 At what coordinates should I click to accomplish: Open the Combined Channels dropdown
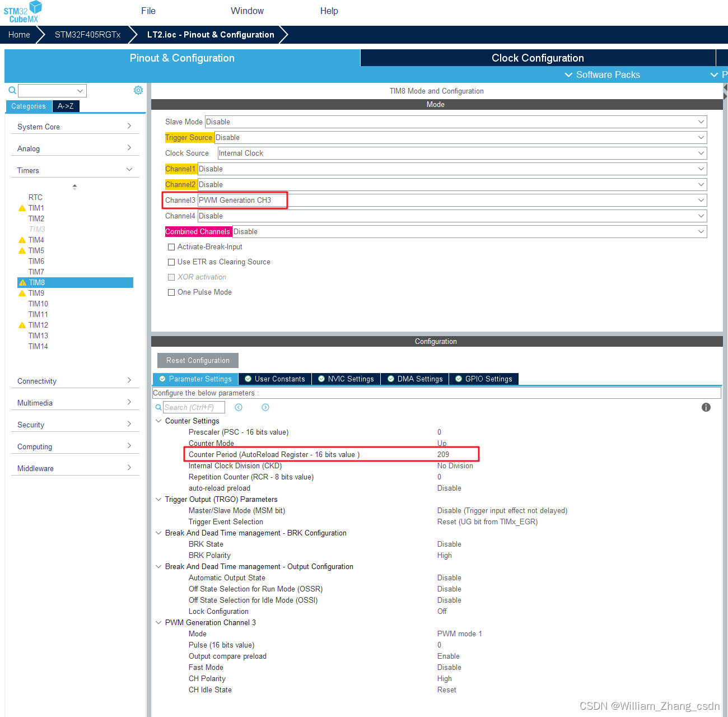click(x=470, y=231)
